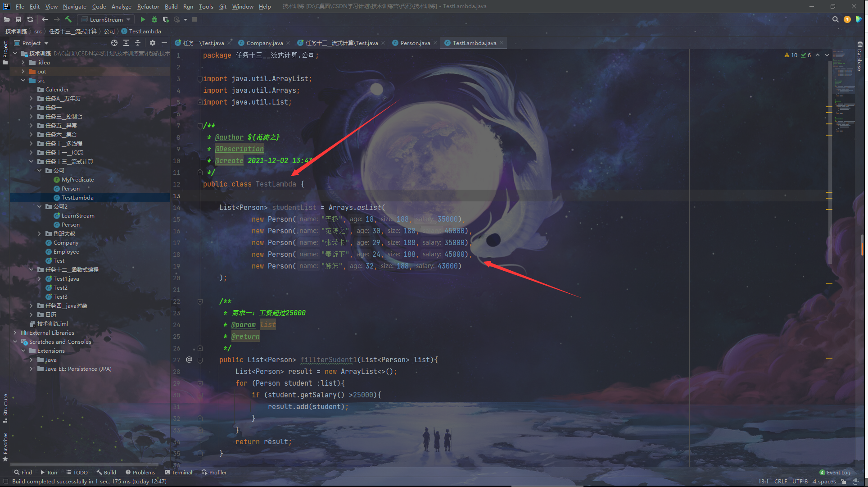Click the 13:1 cursor position indicator
Viewport: 868px width, 487px height.
tap(763, 482)
